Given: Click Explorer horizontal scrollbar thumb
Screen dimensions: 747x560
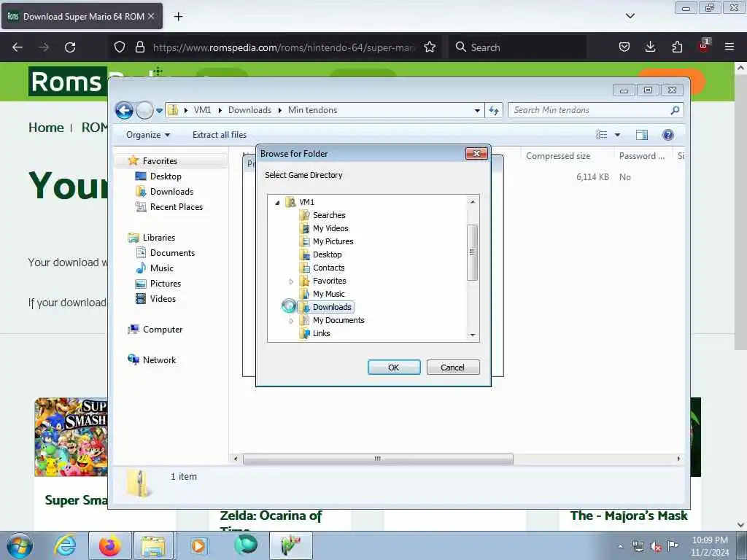Looking at the screenshot, I should tap(379, 459).
